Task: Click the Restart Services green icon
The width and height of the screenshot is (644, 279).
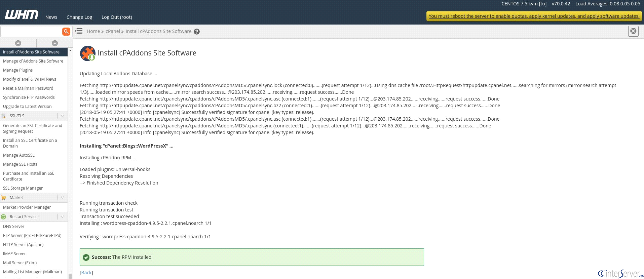Action: pyautogui.click(x=4, y=217)
